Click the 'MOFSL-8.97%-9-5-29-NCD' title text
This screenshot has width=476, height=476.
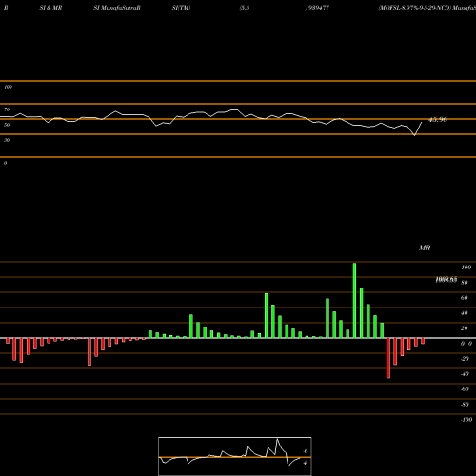tap(414, 8)
